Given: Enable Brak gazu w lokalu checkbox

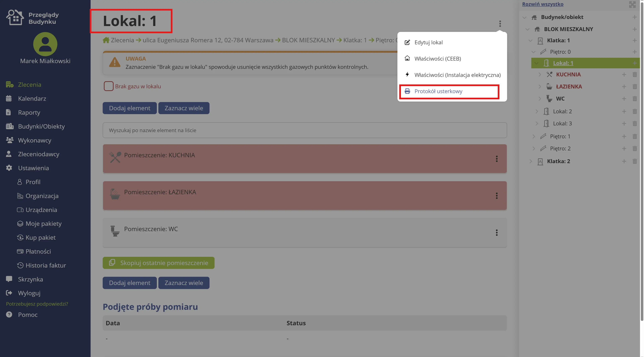Looking at the screenshot, I should (x=109, y=86).
